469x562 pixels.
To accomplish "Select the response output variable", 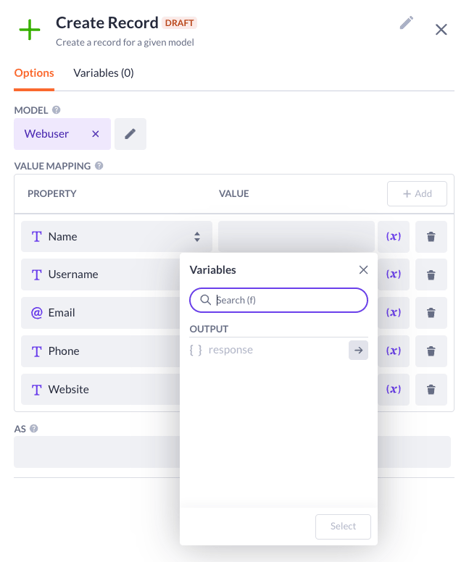I will (231, 350).
